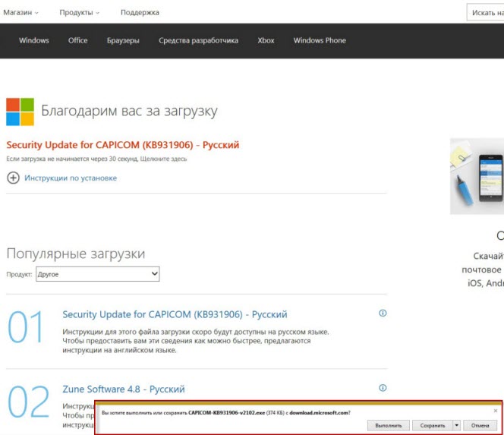Image resolution: width=504 pixels, height=435 pixels.
Task: Select Office in dark navigation bar
Action: click(77, 40)
